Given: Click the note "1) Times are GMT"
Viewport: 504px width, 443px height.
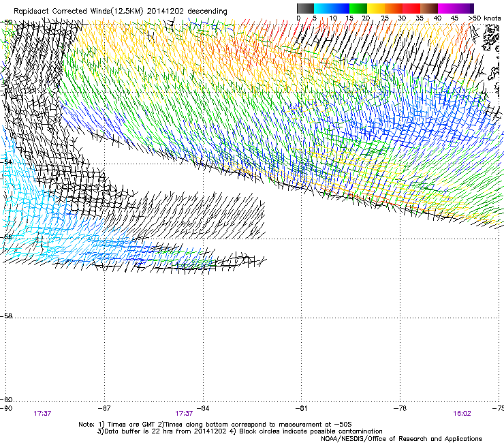Looking at the screenshot, I should pyautogui.click(x=127, y=425).
